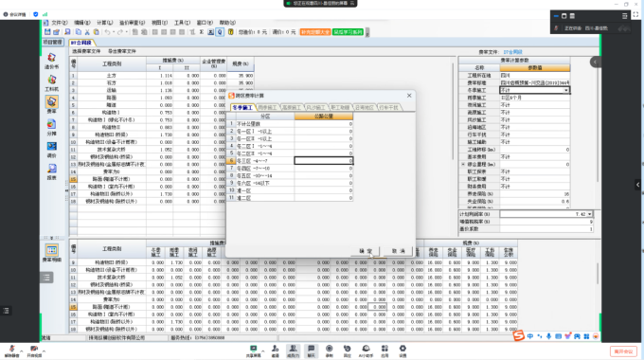Toggle the video camera in meeting bar
The height and width of the screenshot is (360, 644).
[34, 351]
